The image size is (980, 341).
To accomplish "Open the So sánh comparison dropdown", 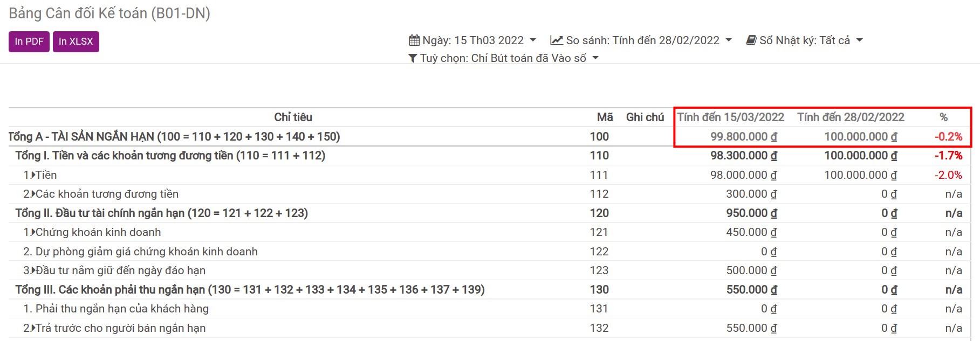I will click(641, 40).
